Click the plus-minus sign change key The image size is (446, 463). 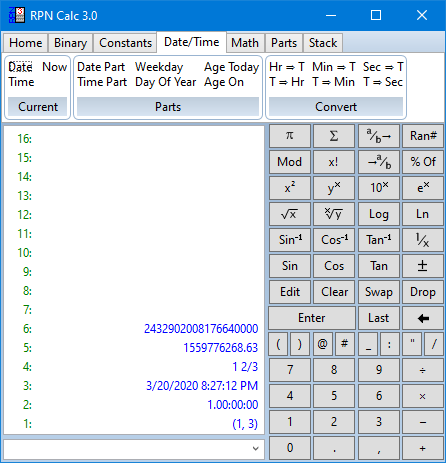423,266
